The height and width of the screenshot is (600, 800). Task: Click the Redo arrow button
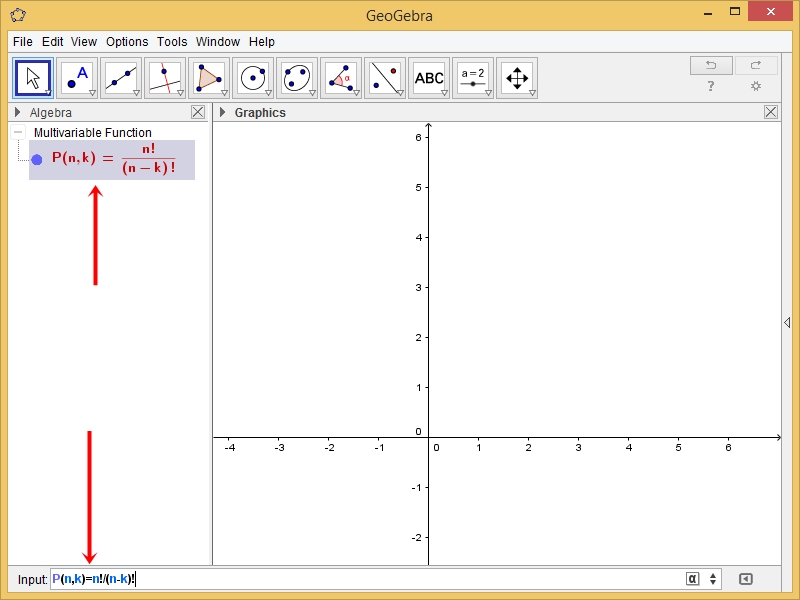coord(756,65)
